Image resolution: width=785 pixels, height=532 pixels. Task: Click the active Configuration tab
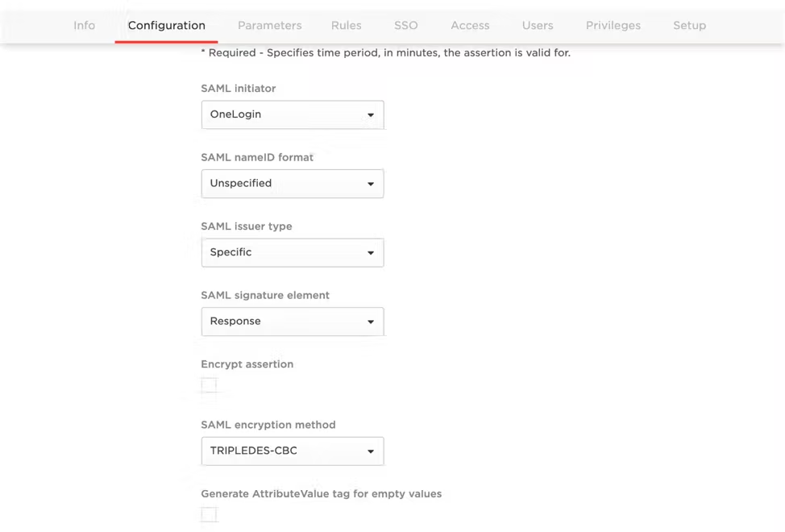click(x=166, y=26)
